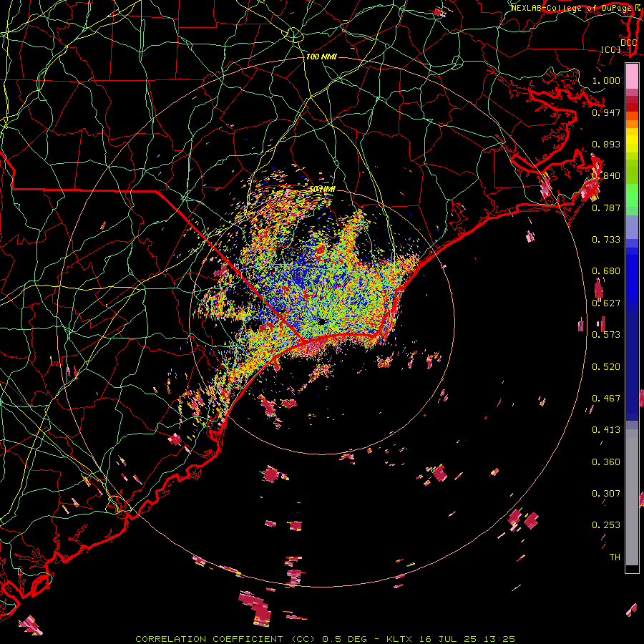Select the 0.840 scale value
644x644 pixels.
(606, 176)
